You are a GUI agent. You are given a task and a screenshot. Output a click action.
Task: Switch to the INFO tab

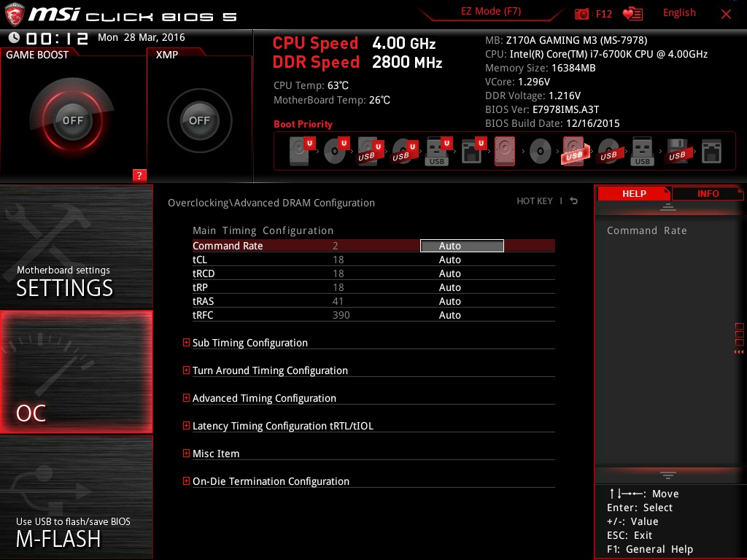click(707, 193)
